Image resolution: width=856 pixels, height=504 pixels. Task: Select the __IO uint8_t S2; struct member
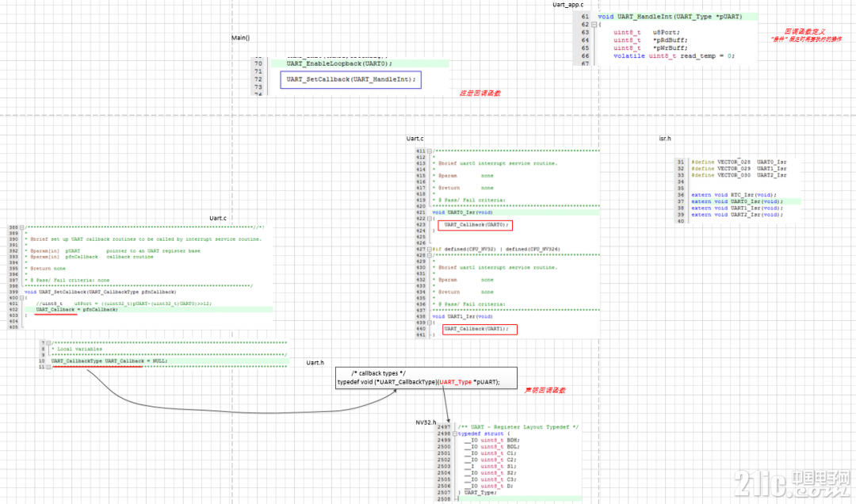click(x=491, y=473)
